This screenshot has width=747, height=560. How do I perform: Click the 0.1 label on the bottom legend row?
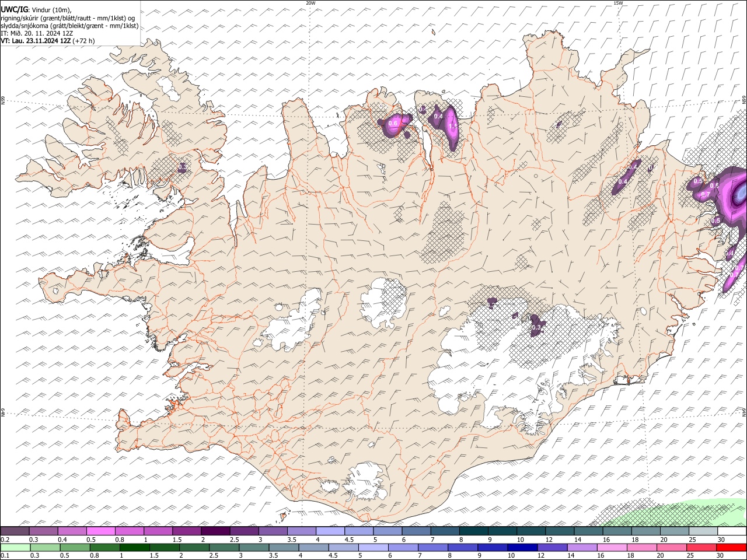pyautogui.click(x=5, y=555)
